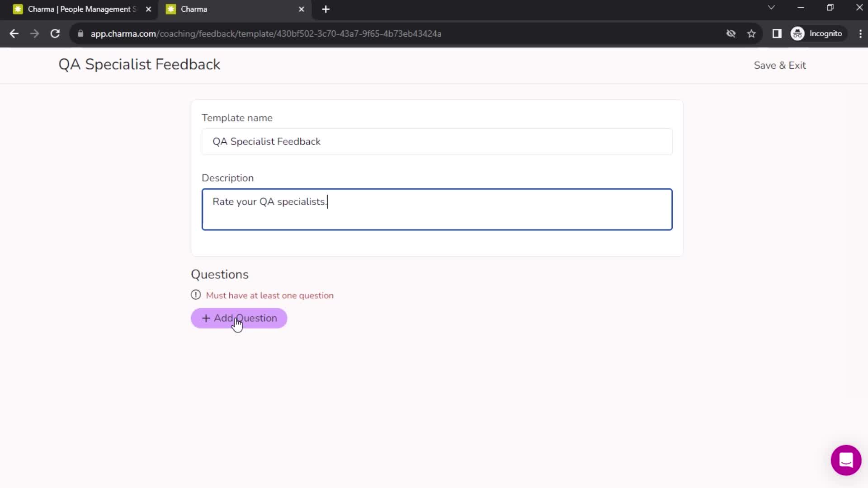
Task: Click the Add Question button
Action: tap(239, 318)
